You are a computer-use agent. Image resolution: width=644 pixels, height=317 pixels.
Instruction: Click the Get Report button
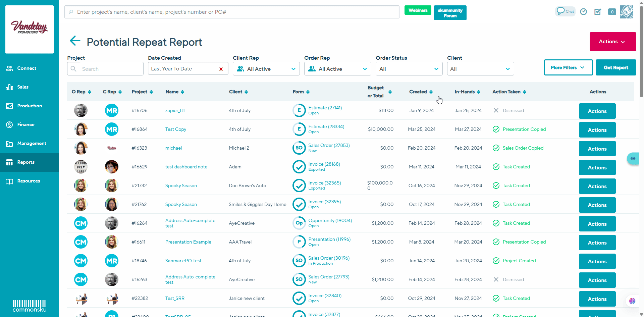click(x=616, y=67)
